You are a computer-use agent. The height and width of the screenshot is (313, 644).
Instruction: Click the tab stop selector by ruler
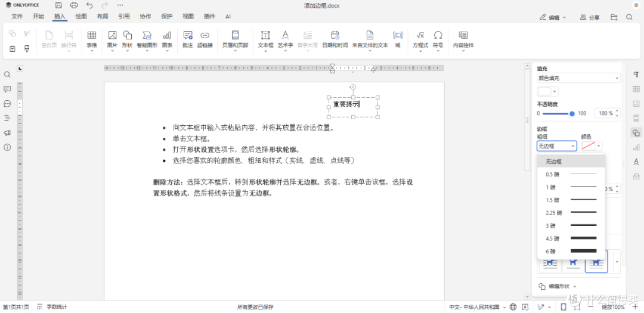coord(20,68)
